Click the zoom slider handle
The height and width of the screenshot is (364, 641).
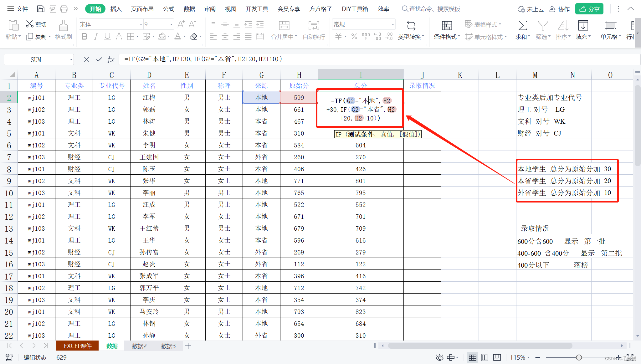pyautogui.click(x=579, y=357)
